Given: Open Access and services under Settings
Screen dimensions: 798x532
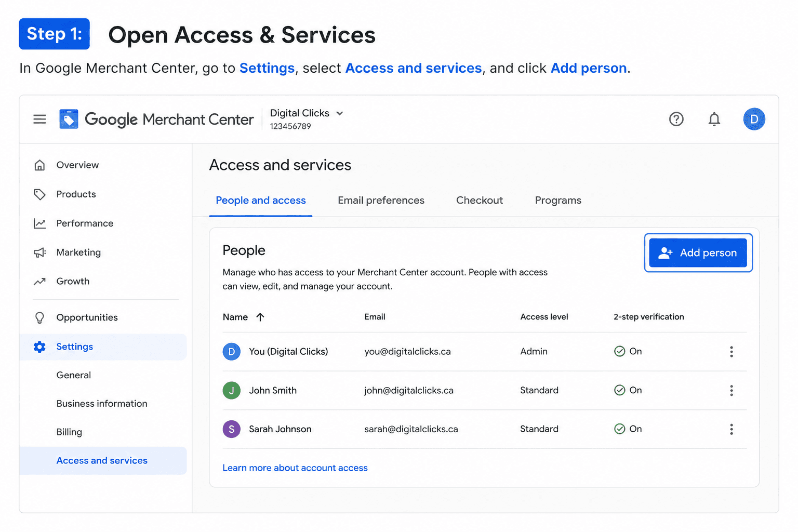Looking at the screenshot, I should (103, 461).
